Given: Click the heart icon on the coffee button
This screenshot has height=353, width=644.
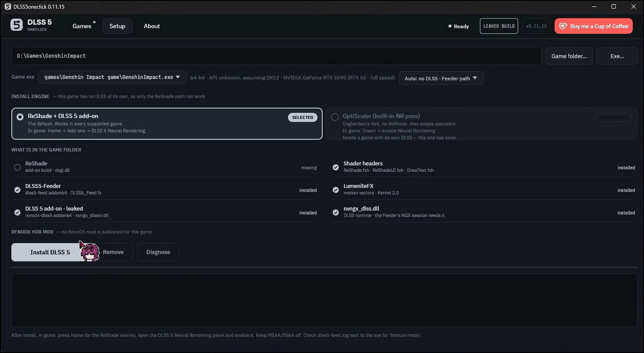Looking at the screenshot, I should [x=563, y=26].
